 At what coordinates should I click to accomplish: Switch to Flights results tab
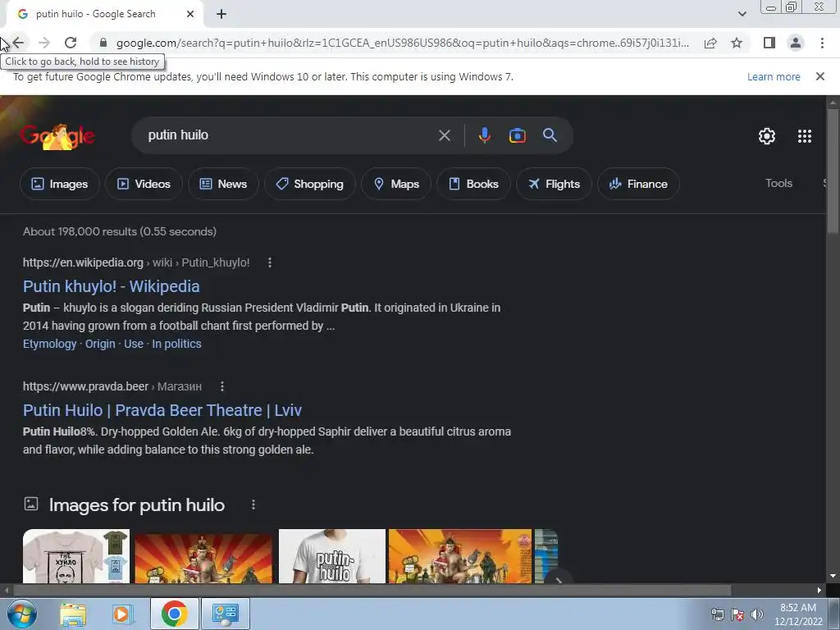pyautogui.click(x=554, y=184)
